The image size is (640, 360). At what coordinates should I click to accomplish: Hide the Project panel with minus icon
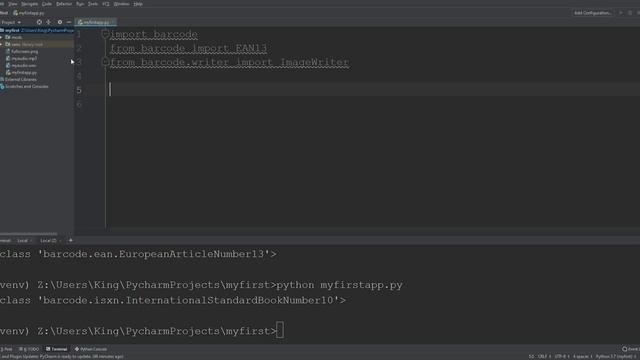pos(69,22)
